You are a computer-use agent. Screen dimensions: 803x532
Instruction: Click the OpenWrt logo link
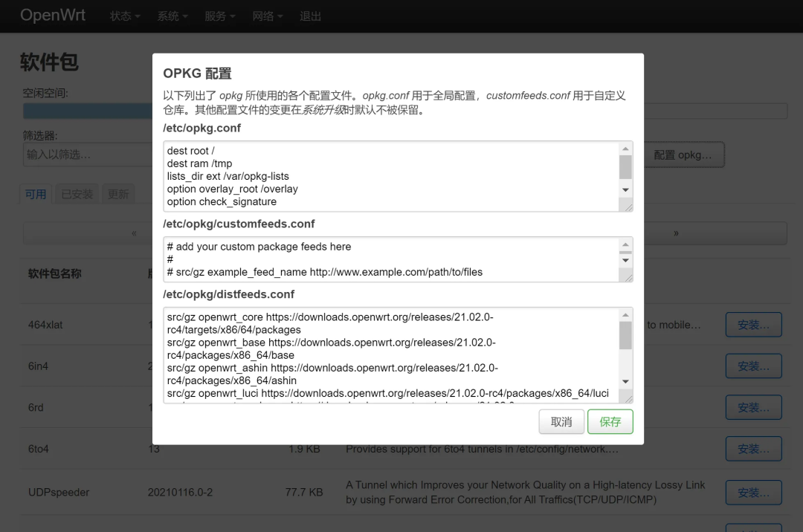53,16
